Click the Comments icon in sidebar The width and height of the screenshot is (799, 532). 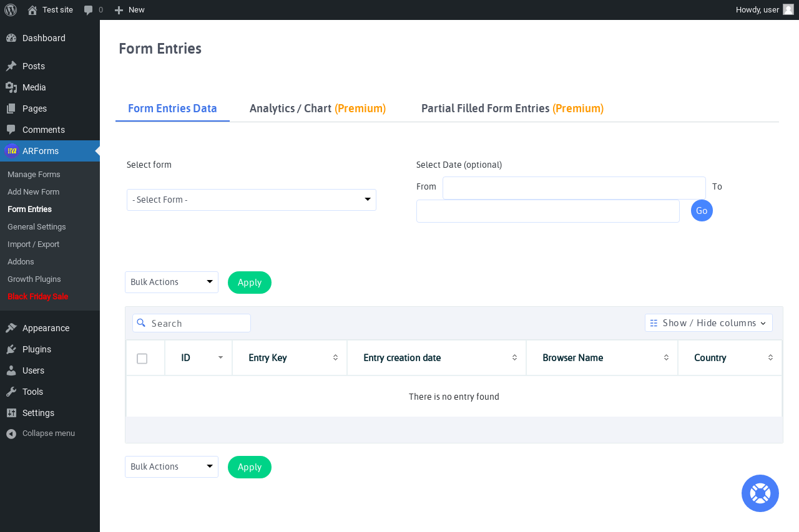coord(11,130)
